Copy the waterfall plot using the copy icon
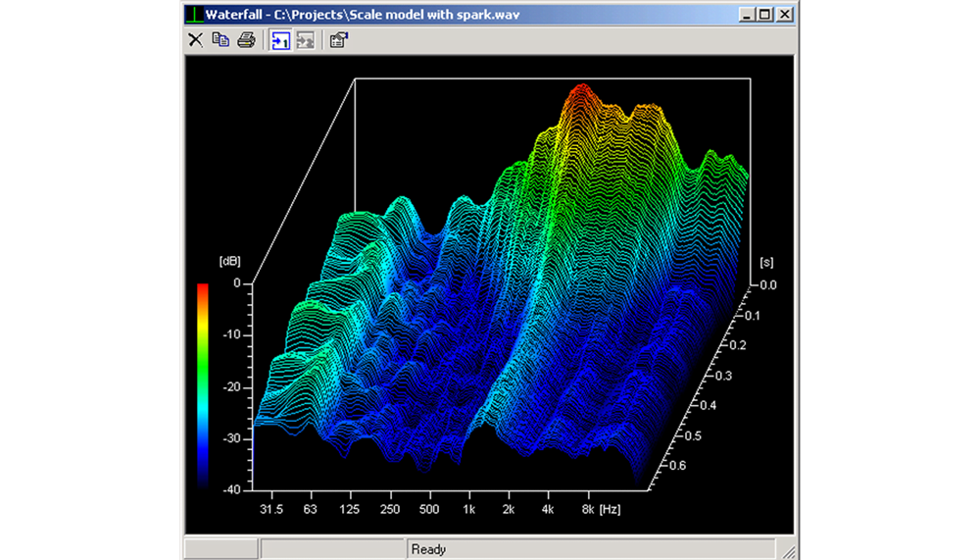Screen dimensions: 980x560 (221, 40)
